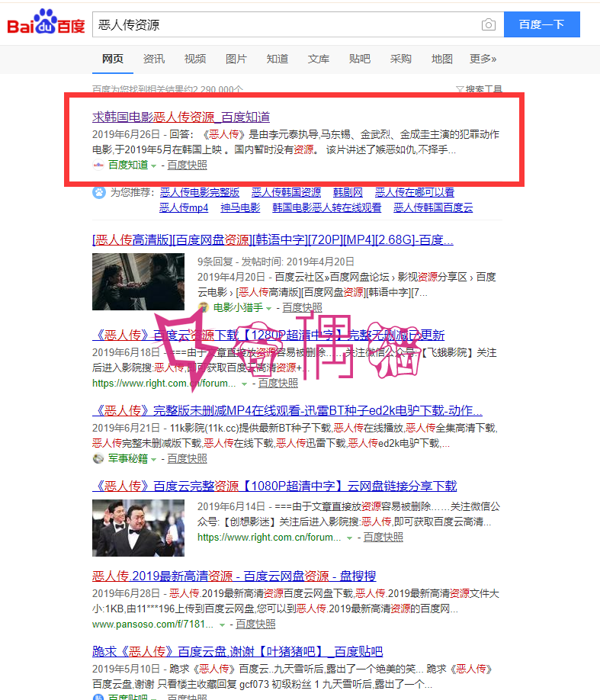
Task: Expand arrow beside pansoso.com URL
Action: tap(222, 625)
